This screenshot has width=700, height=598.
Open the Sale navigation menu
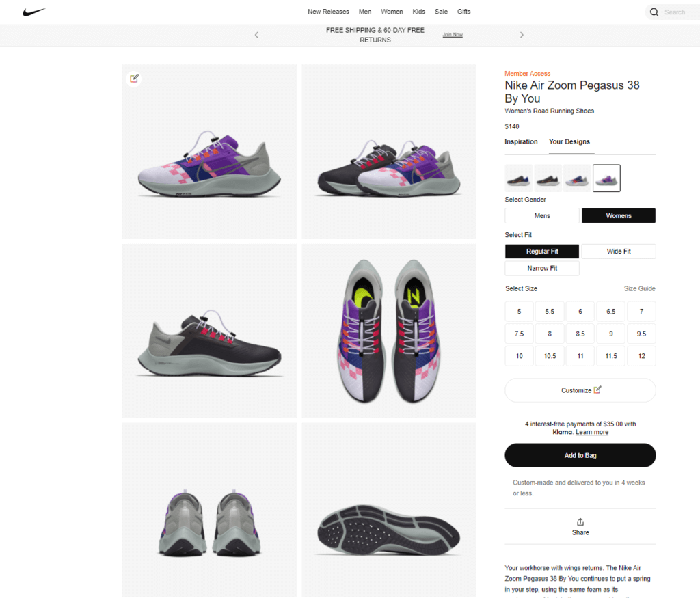(441, 12)
